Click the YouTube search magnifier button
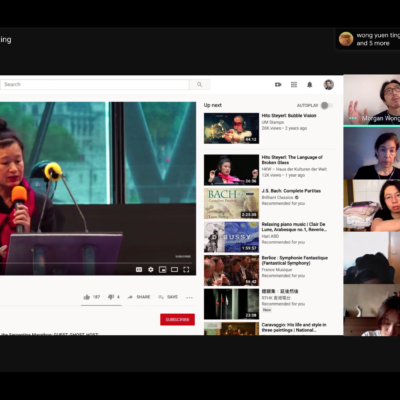The image size is (400, 400). click(199, 85)
